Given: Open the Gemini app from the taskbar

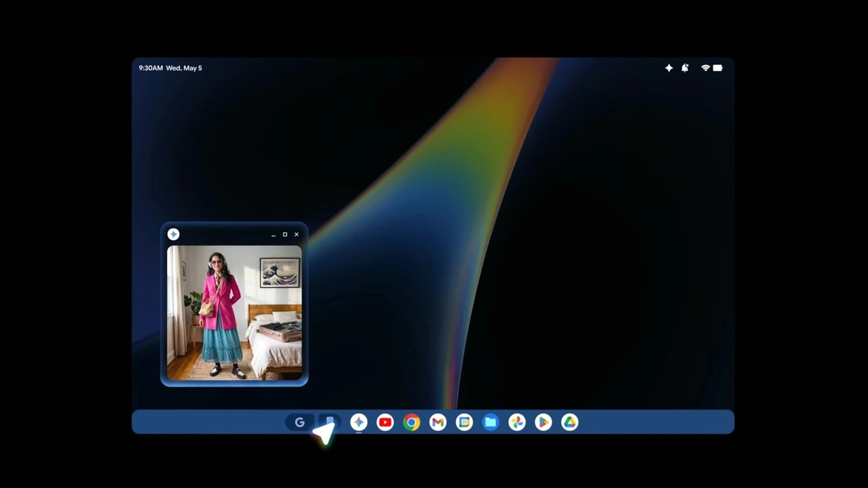Looking at the screenshot, I should click(359, 422).
